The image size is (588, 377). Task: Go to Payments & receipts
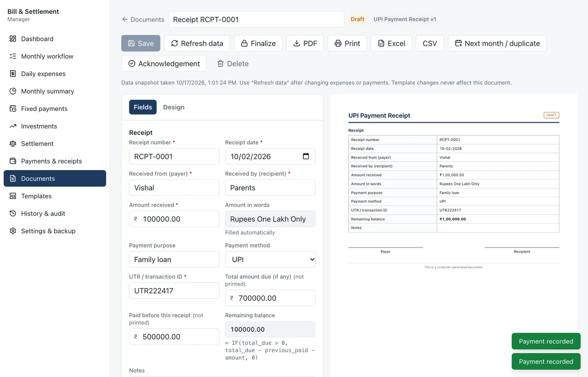click(55, 161)
